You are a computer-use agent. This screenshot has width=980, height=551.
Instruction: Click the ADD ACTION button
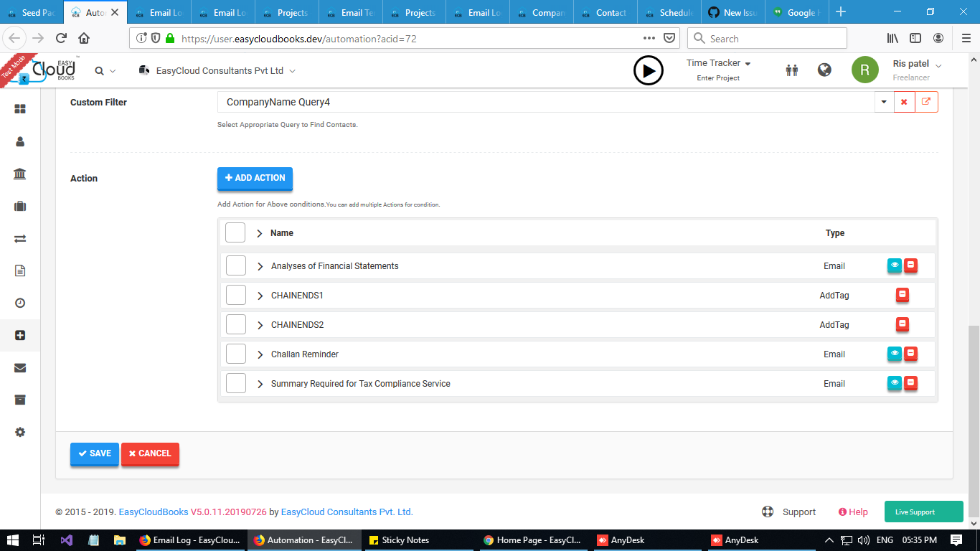tap(254, 178)
